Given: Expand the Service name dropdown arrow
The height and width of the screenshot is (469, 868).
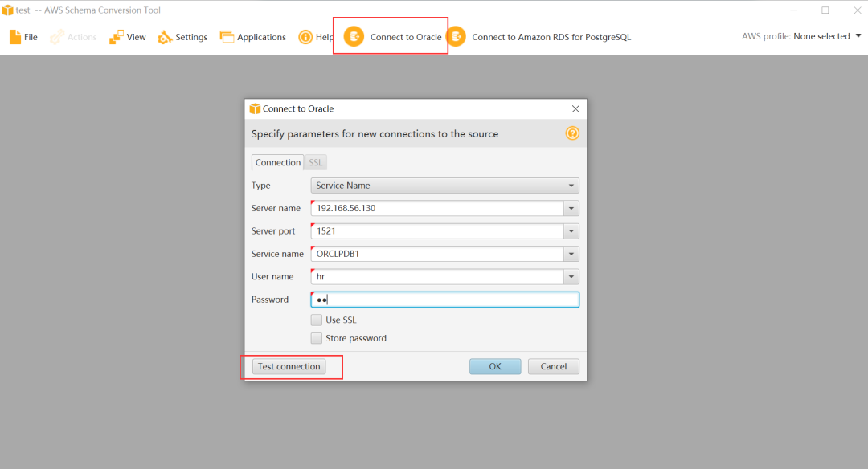Looking at the screenshot, I should (x=571, y=254).
